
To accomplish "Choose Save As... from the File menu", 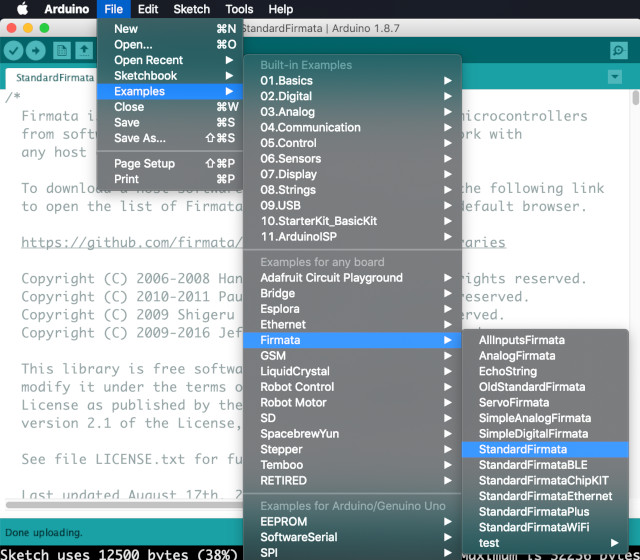I will click(170, 138).
